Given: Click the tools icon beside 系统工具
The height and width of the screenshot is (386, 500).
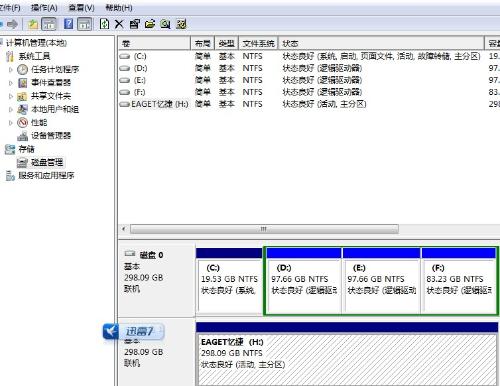Looking at the screenshot, I should pos(10,56).
